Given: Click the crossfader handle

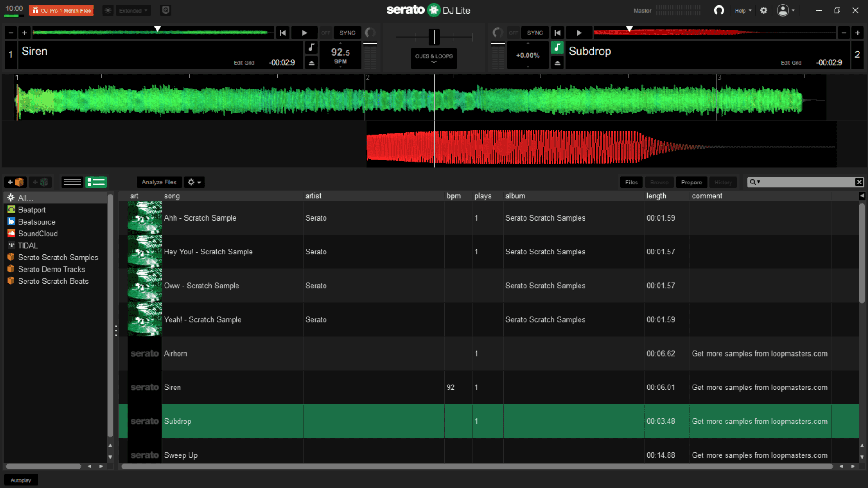Looking at the screenshot, I should tap(434, 37).
